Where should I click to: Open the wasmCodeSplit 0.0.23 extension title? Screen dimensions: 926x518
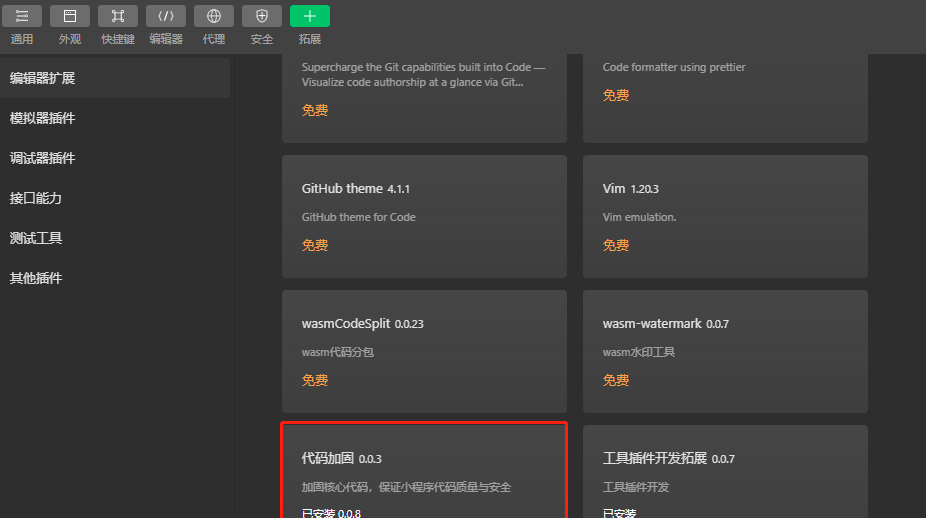(363, 324)
